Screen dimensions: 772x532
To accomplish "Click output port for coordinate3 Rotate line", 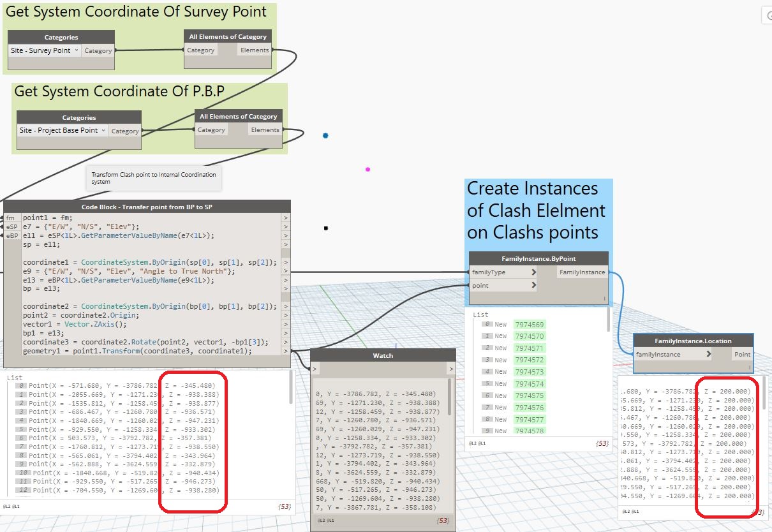I will click(x=286, y=343).
